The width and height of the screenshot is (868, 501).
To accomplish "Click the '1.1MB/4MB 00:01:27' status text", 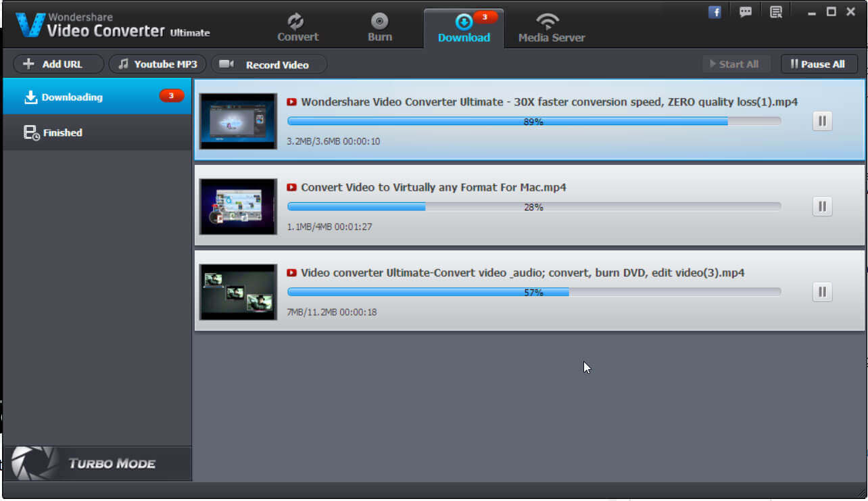I will (x=329, y=226).
